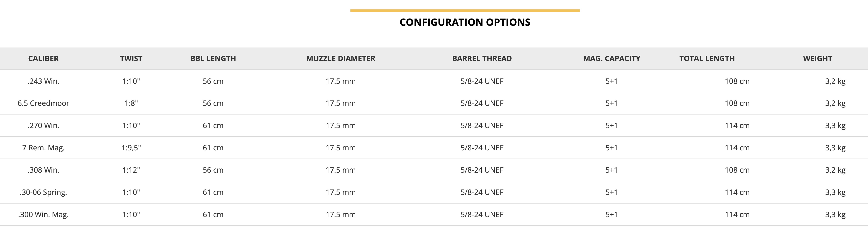
Task: Click the weight value for 6.5 Creedmoor
Action: tap(835, 104)
